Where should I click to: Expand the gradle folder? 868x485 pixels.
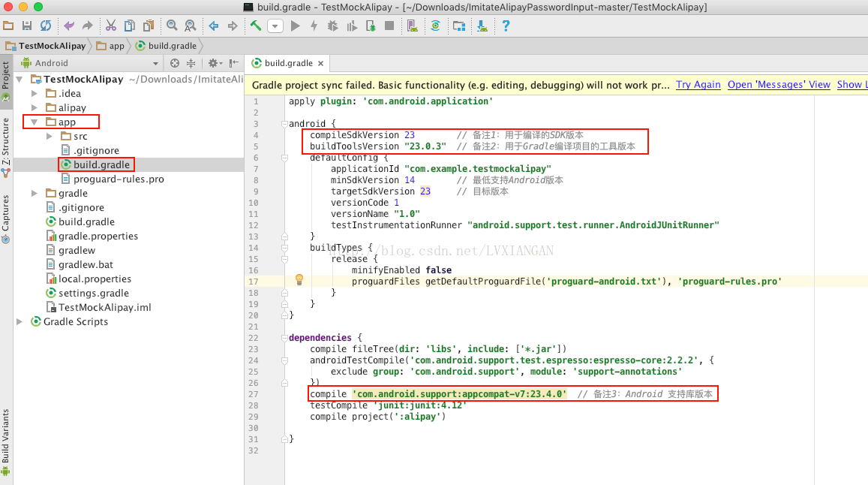(35, 193)
